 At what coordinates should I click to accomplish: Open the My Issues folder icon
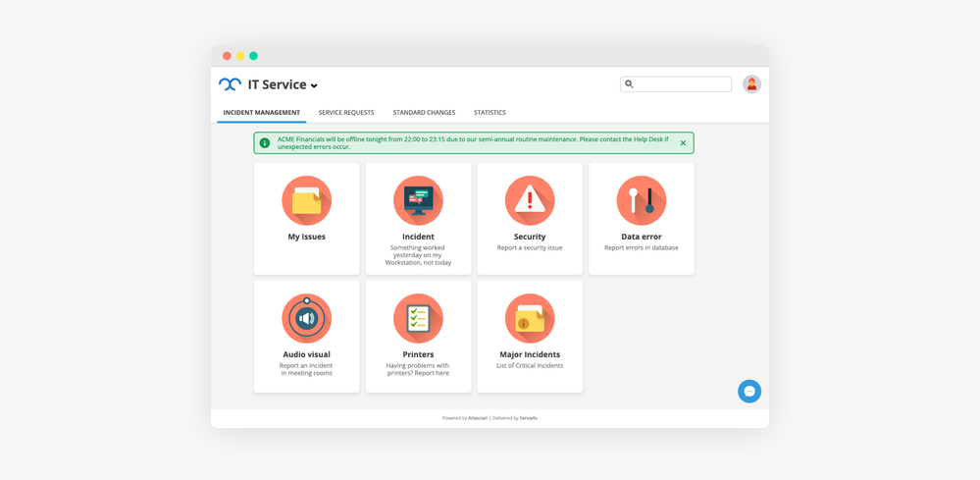pyautogui.click(x=306, y=200)
